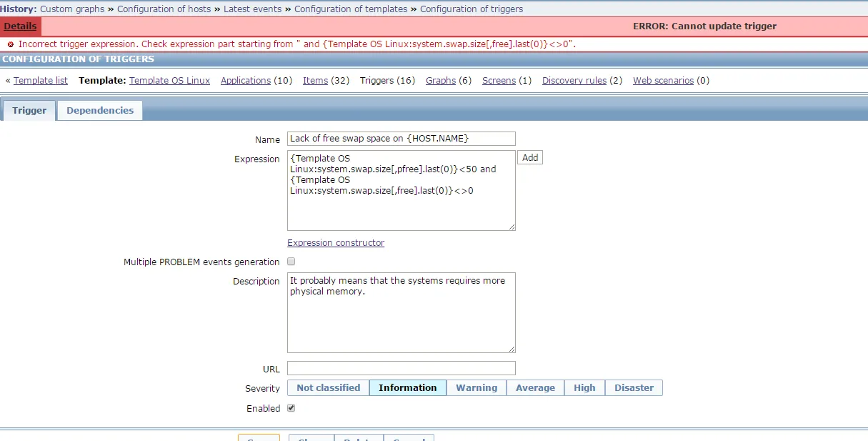The image size is (868, 441).
Task: Open Configuration of templates history link
Action: coord(351,9)
